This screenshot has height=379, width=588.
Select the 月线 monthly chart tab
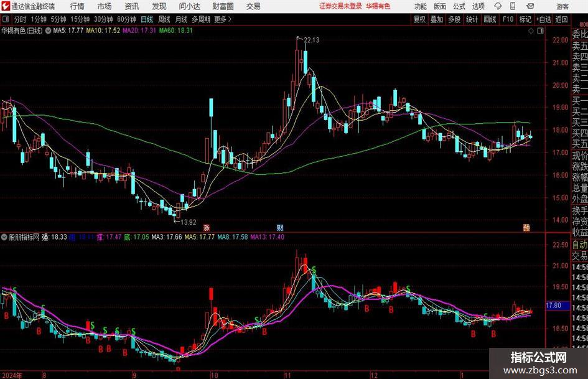181,19
